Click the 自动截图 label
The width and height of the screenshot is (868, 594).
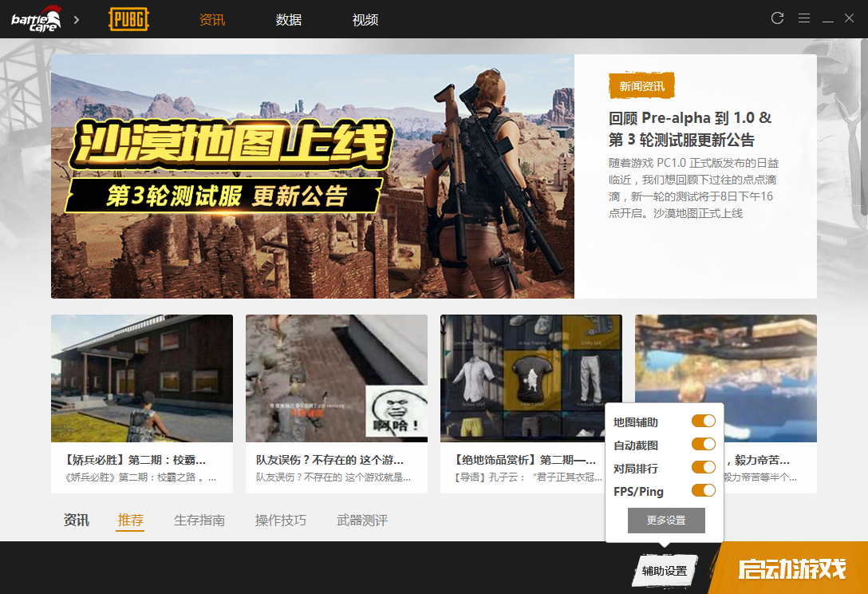[x=636, y=445]
